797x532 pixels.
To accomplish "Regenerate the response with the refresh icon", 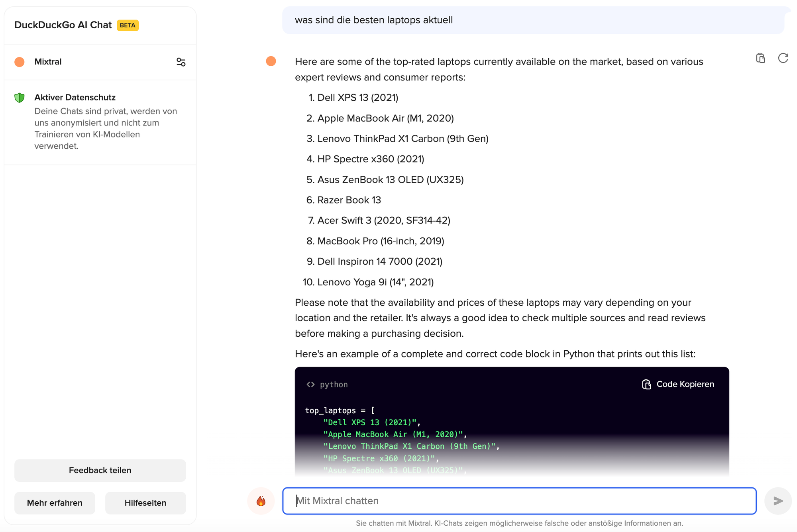I will point(783,58).
